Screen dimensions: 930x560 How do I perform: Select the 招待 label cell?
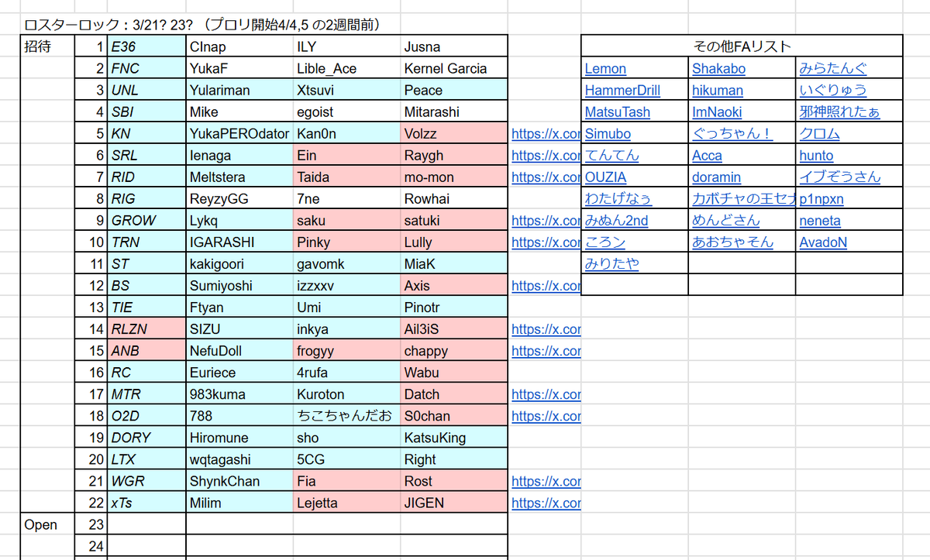click(47, 46)
